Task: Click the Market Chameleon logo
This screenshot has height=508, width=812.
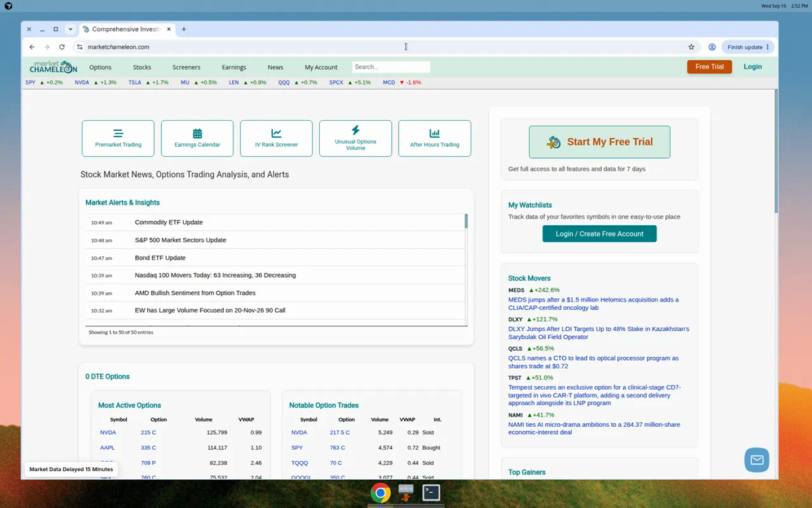Action: [53, 67]
